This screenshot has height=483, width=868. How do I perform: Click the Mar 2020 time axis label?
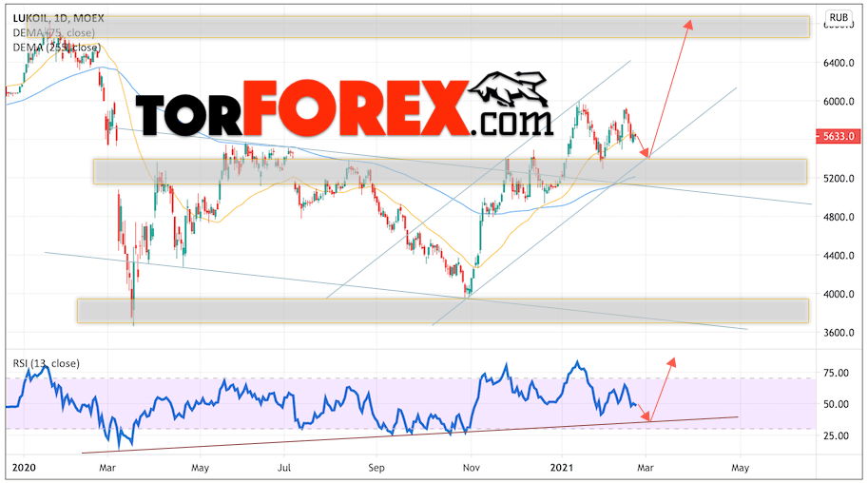click(107, 468)
